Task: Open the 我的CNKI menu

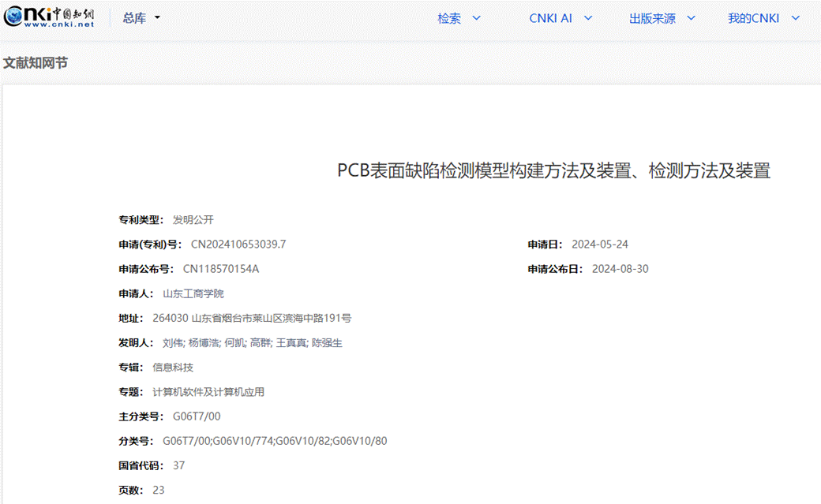Action: click(753, 18)
